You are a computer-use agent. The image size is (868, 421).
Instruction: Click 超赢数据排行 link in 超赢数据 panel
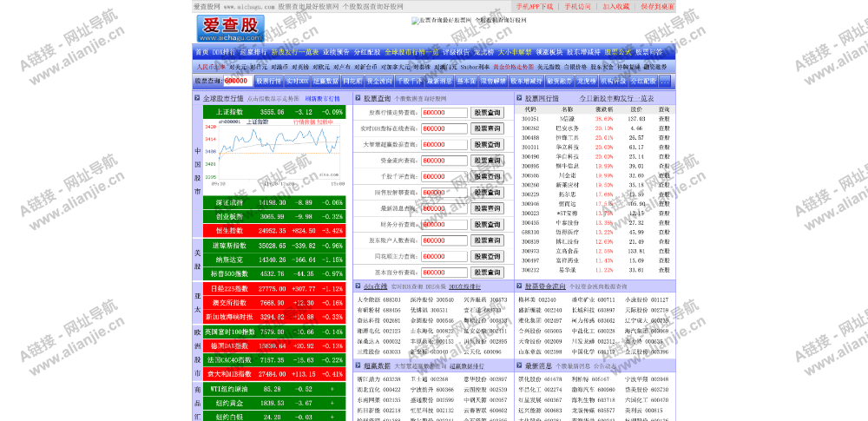467,366
